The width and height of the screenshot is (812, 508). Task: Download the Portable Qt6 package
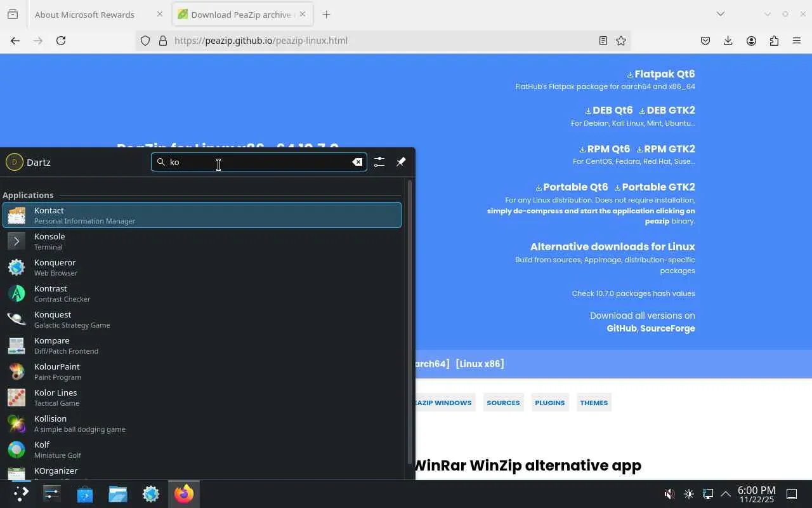coord(572,187)
